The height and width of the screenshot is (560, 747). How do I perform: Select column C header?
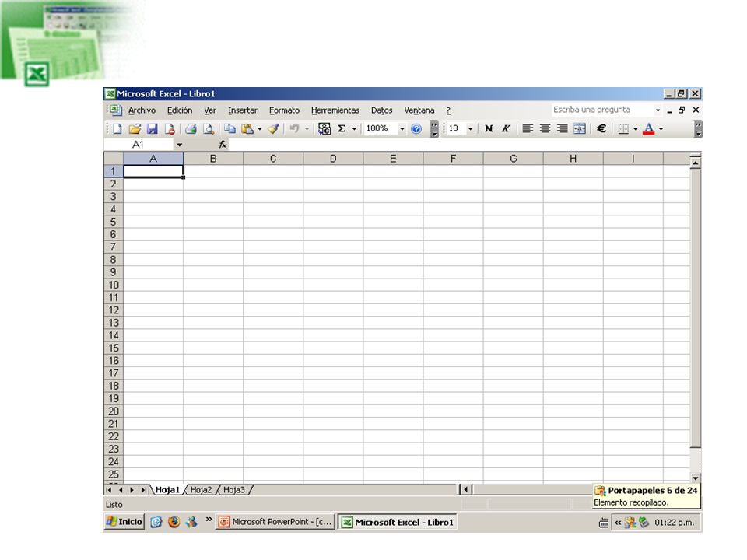[x=273, y=159]
